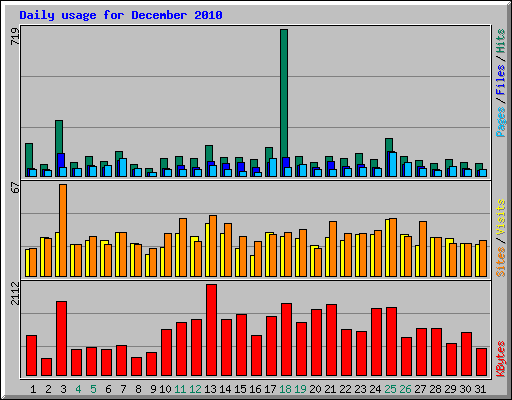512x400 pixels.
Task: Click the green day '18' x-axis label
Action: pos(285,389)
